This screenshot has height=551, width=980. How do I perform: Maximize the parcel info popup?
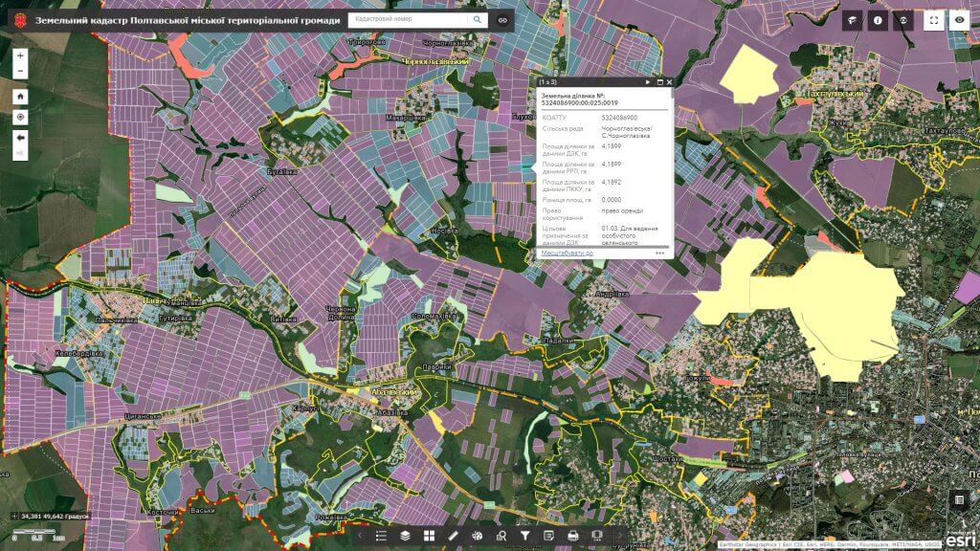tap(659, 82)
